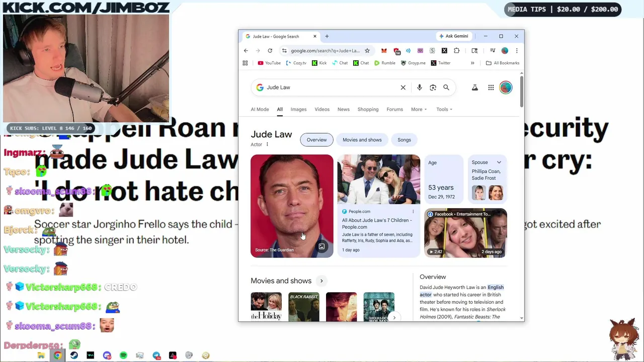Viewport: 644px width, 362px height.
Task: Open the Extensions puzzle piece menu
Action: pyautogui.click(x=456, y=51)
